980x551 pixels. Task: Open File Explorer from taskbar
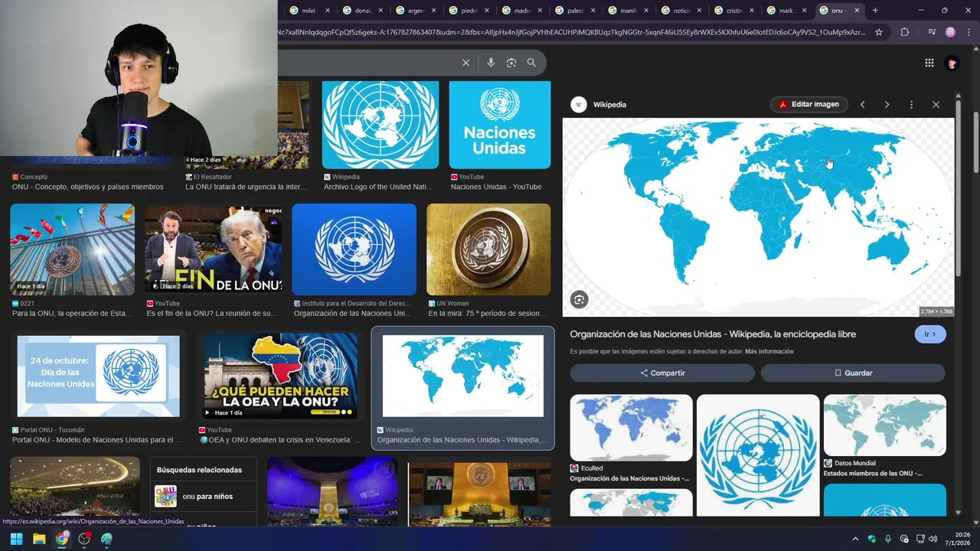39,539
